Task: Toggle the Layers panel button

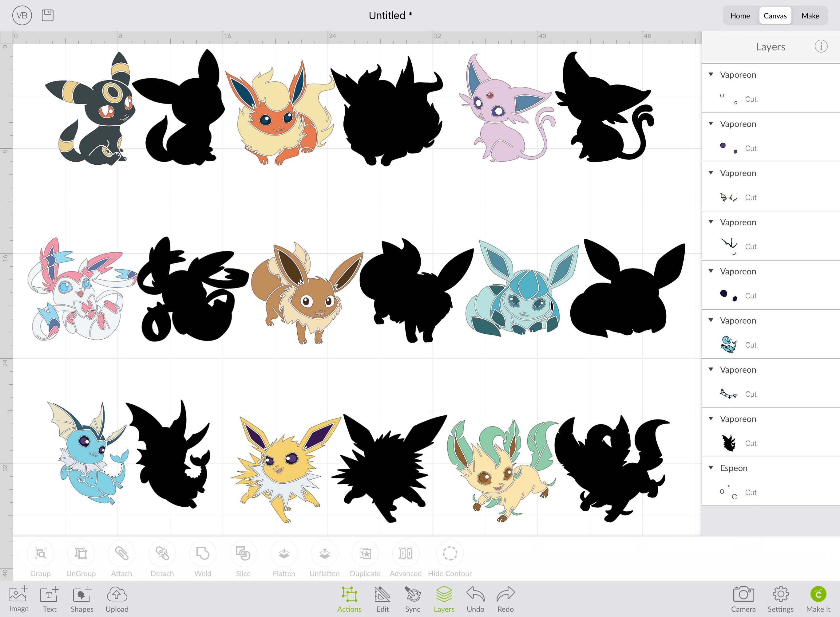Action: [x=444, y=599]
